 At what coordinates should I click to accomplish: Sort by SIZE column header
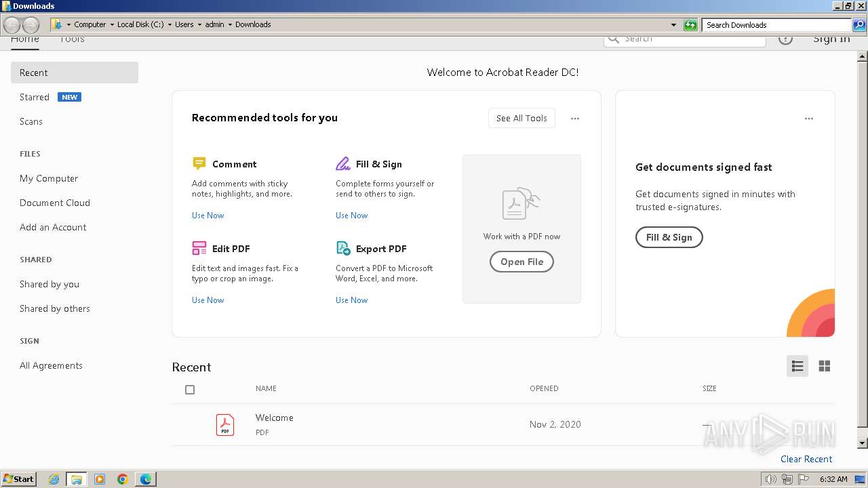(x=709, y=388)
